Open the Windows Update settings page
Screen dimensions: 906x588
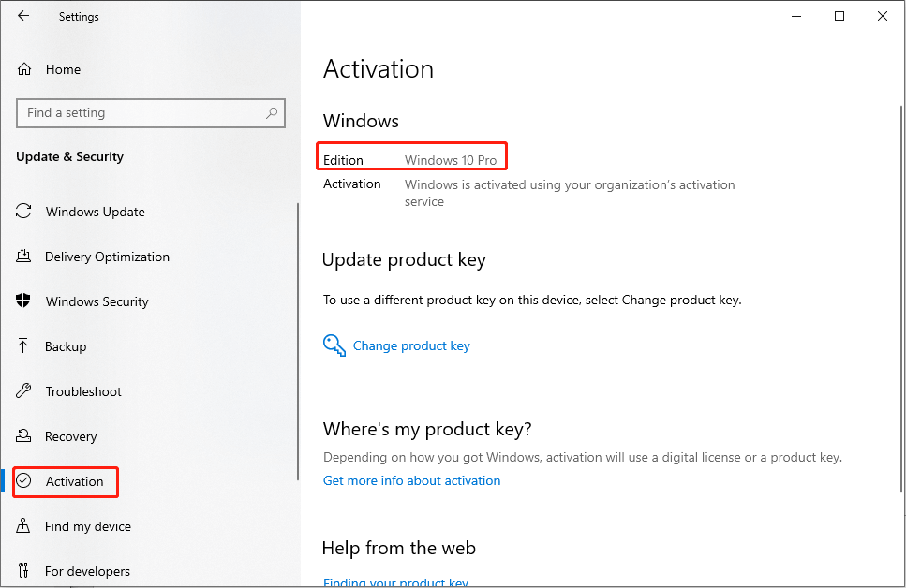pyautogui.click(x=95, y=212)
